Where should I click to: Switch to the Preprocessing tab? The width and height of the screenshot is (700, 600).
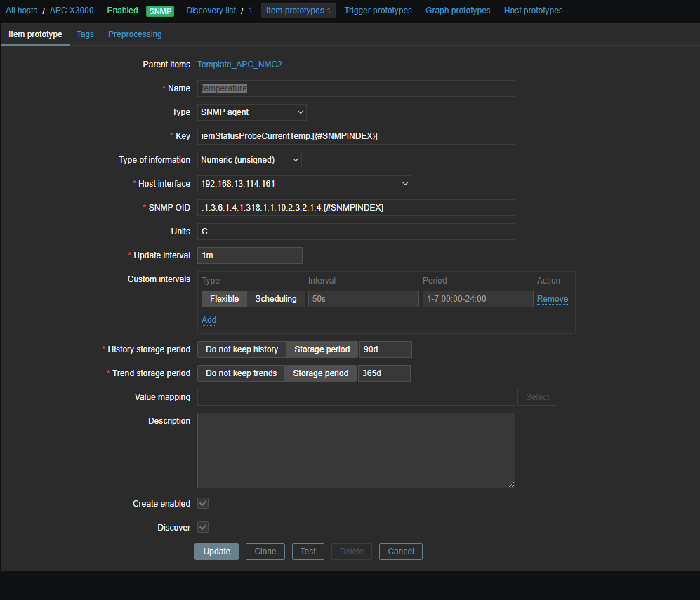pyautogui.click(x=135, y=34)
